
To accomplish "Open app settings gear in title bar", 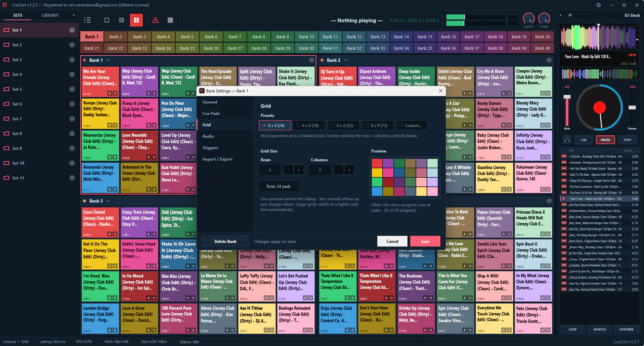I will pyautogui.click(x=599, y=5).
